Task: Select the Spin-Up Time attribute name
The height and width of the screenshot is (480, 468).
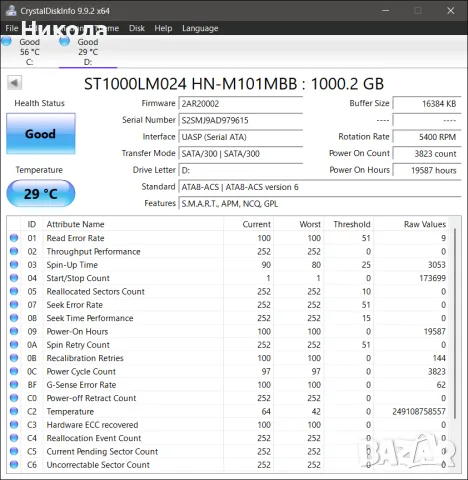Action: point(72,265)
